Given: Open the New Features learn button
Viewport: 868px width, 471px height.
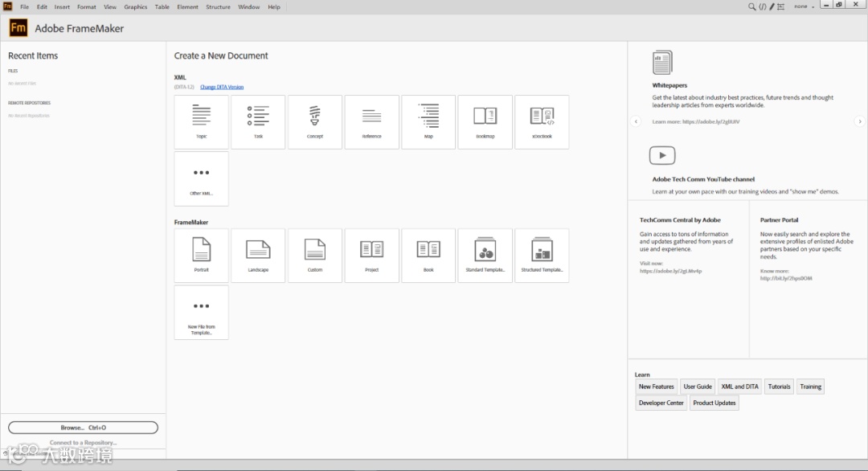Looking at the screenshot, I should tap(657, 387).
